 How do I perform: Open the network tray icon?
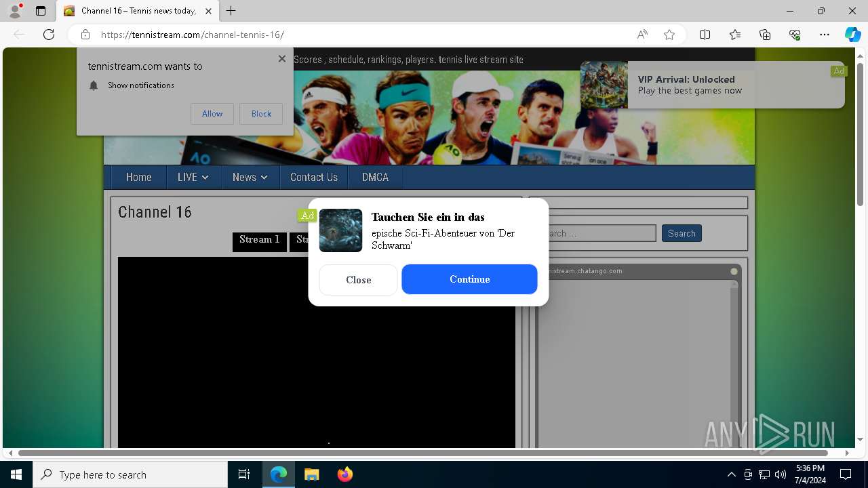(764, 474)
